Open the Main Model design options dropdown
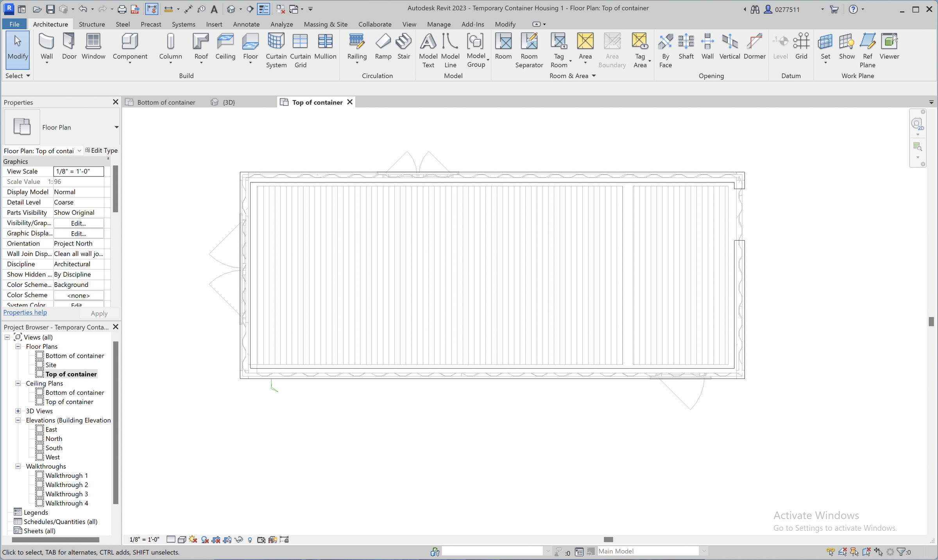The width and height of the screenshot is (938, 560). 704,551
